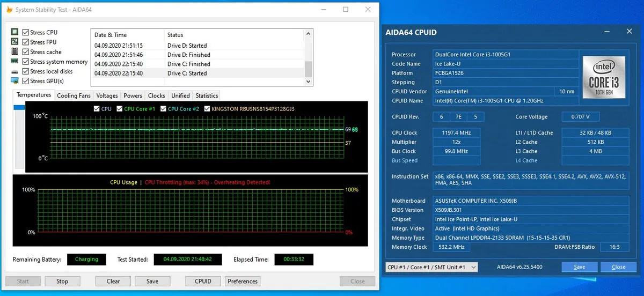Click the DRAM:FSB Ratio value 16:3
Screen dimensions: 644x296
615,247
